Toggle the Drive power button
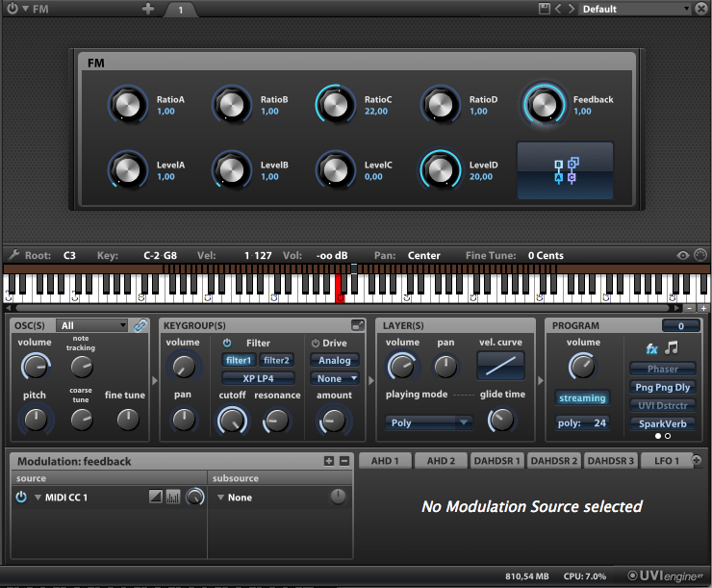This screenshot has height=588, width=712. coord(316,343)
